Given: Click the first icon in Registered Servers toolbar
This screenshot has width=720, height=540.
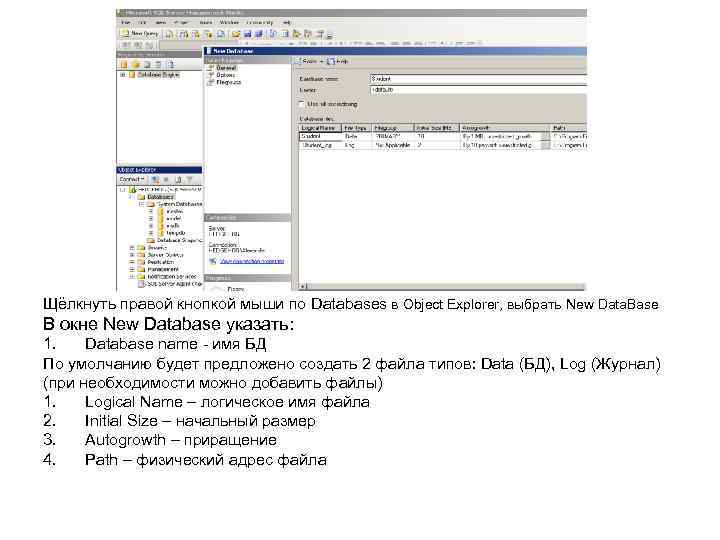Looking at the screenshot, I should pyautogui.click(x=124, y=65).
